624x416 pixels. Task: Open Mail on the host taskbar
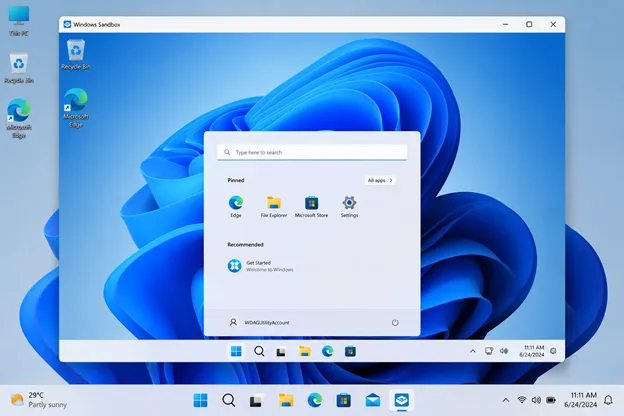(372, 400)
